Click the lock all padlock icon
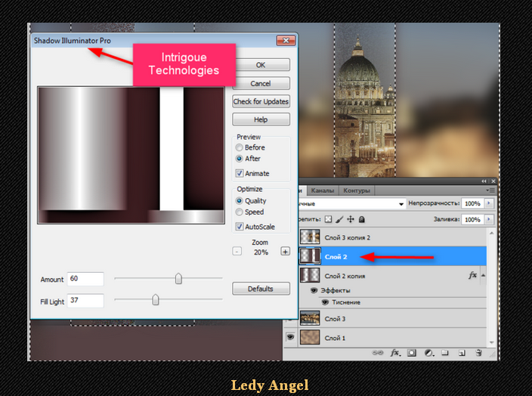This screenshot has height=396, width=532. click(362, 220)
